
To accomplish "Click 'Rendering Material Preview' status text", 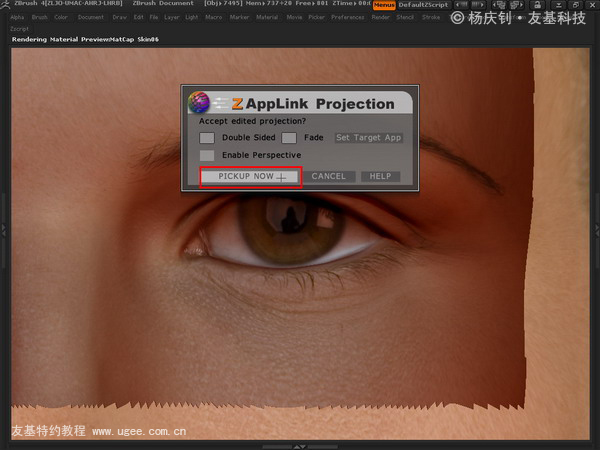I will (x=85, y=39).
